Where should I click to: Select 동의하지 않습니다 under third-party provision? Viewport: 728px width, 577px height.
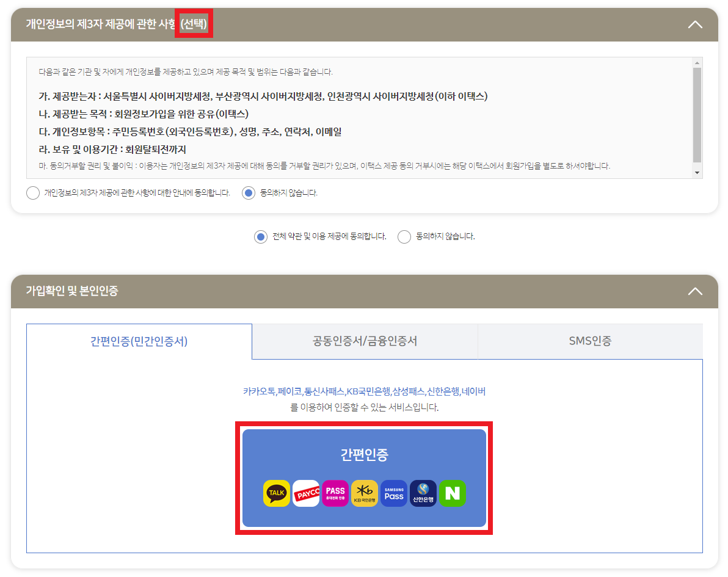pyautogui.click(x=249, y=193)
